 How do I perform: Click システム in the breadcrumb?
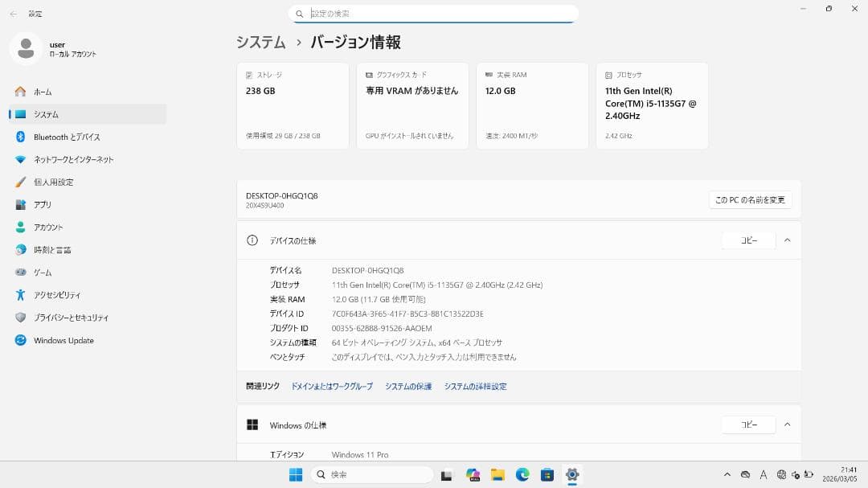click(x=260, y=42)
